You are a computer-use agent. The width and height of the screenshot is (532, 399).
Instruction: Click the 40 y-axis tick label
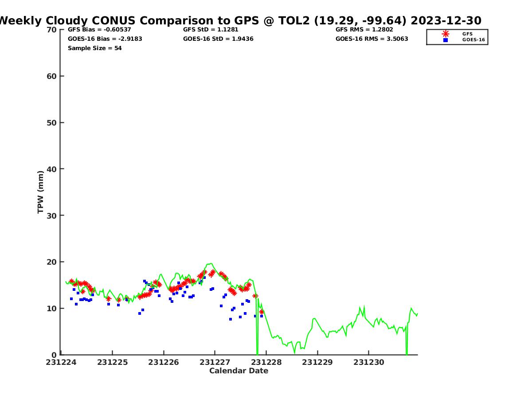point(52,169)
